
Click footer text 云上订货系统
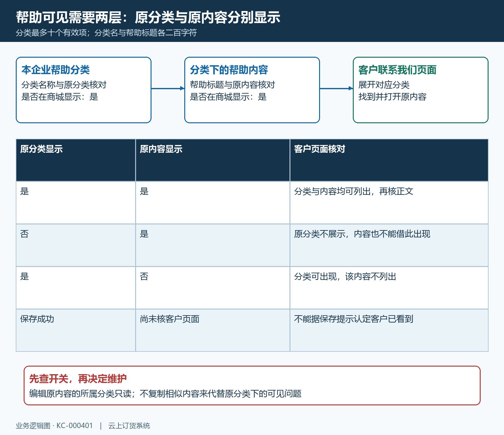(x=129, y=426)
